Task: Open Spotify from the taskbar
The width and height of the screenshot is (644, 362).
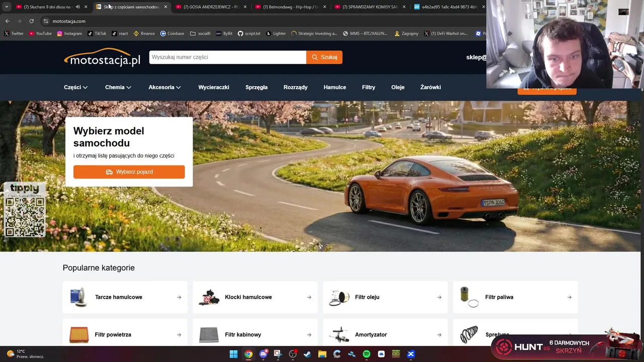Action: coord(366,354)
